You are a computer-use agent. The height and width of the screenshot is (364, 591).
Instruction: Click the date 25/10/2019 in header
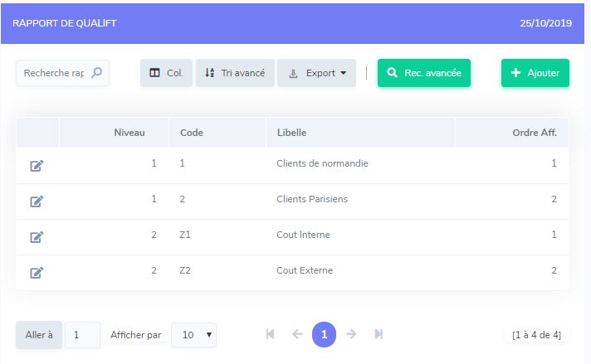[546, 23]
